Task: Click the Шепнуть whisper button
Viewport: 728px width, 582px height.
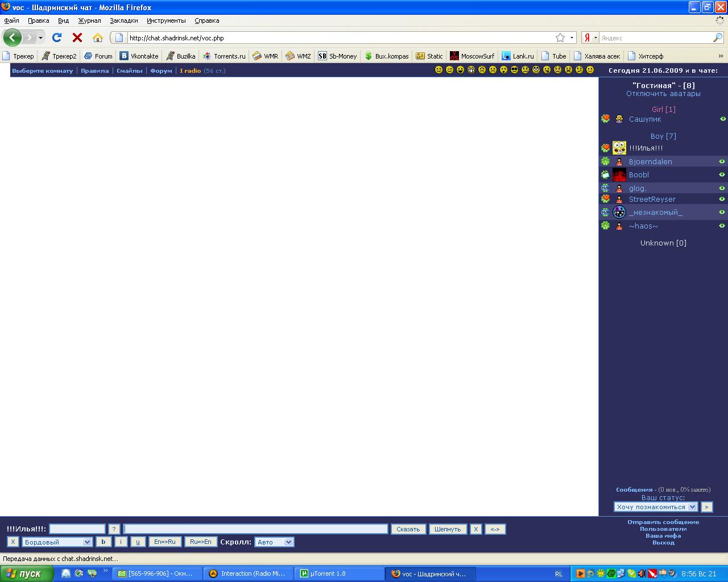Action: coord(448,529)
